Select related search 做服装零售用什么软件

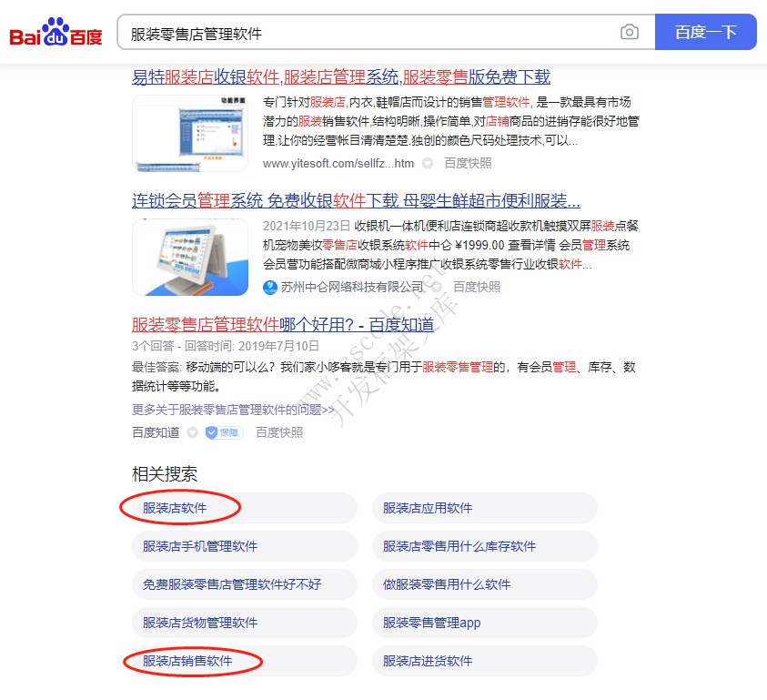point(485,584)
